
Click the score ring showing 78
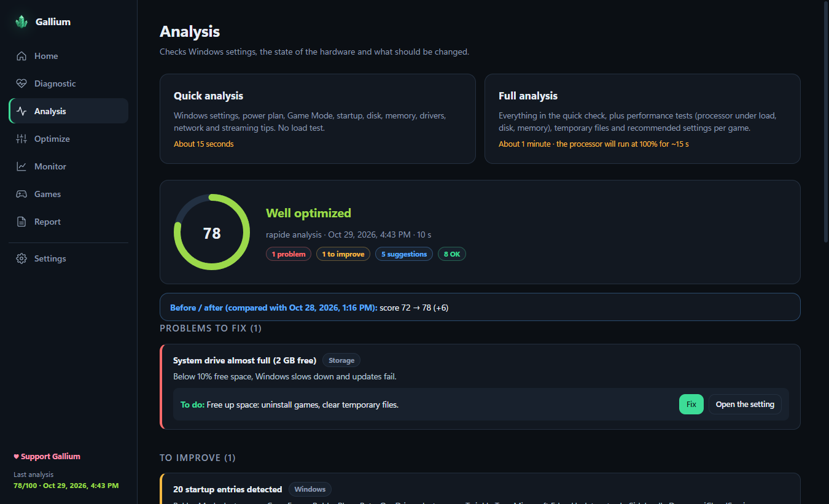click(x=212, y=233)
